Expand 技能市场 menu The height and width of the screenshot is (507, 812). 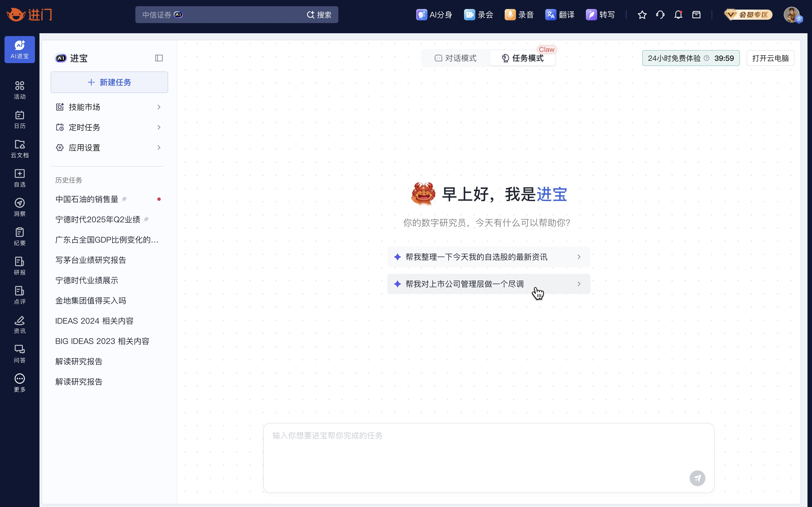[x=109, y=107]
